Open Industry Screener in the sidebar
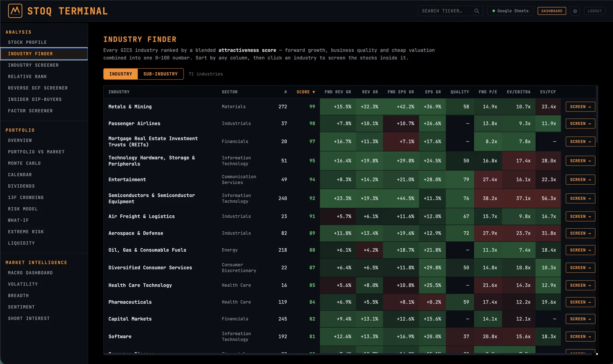This screenshot has width=613, height=364. (44, 65)
